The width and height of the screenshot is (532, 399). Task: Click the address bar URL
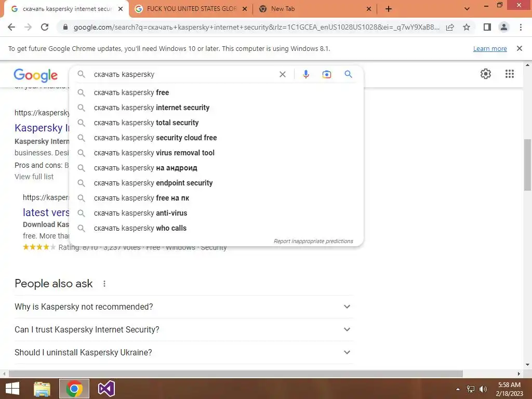click(x=257, y=27)
